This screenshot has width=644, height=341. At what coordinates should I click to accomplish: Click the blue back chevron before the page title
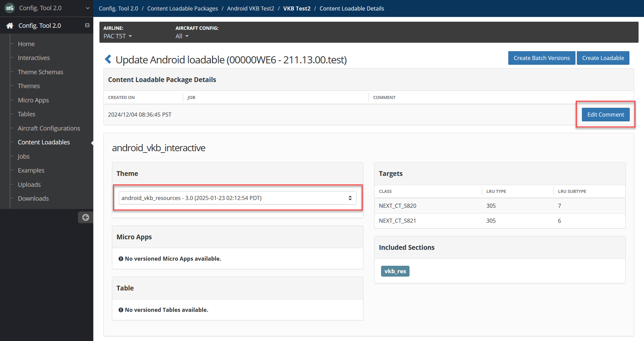pyautogui.click(x=108, y=59)
